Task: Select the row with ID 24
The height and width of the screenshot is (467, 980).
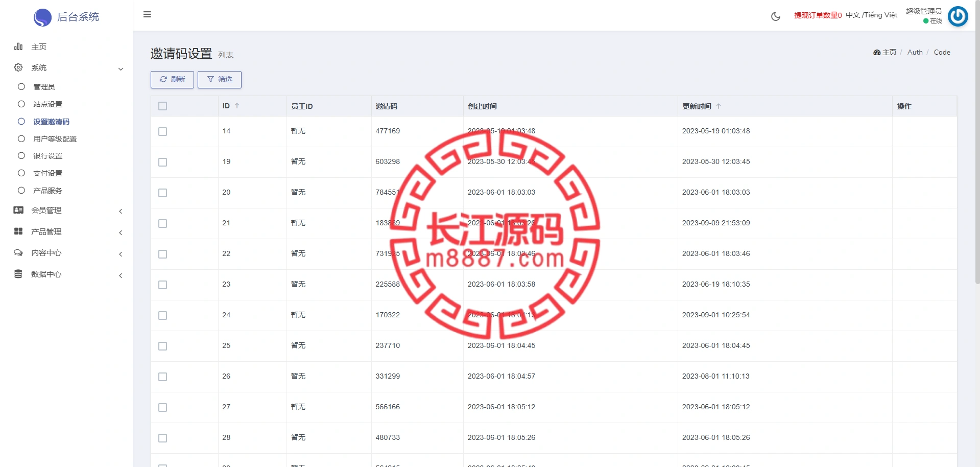Action: [x=163, y=316]
